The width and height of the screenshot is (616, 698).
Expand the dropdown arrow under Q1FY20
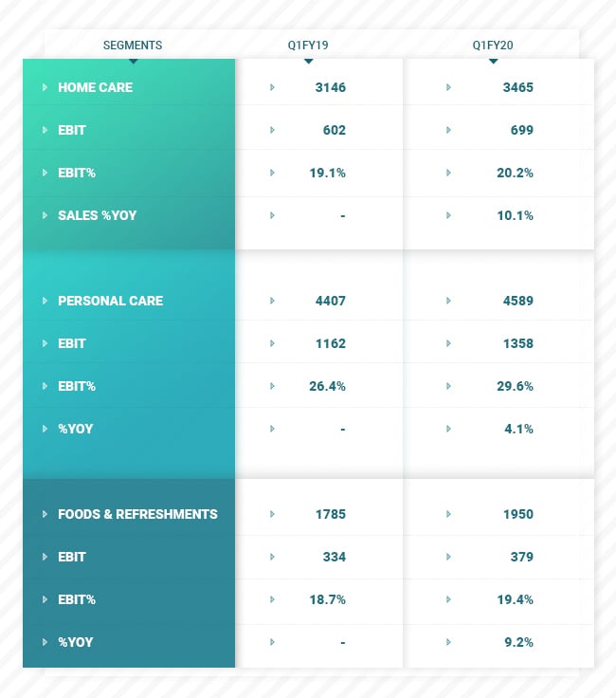(493, 61)
